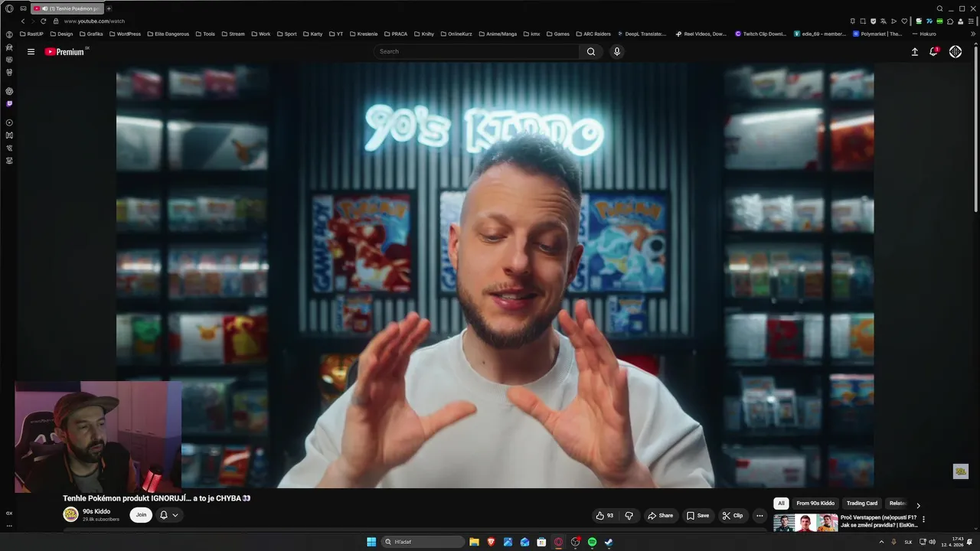Share this video
Viewport: 980px width, 551px height.
[x=660, y=516]
